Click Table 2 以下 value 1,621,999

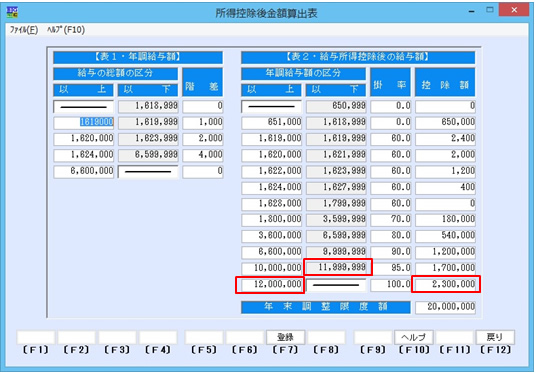336,155
